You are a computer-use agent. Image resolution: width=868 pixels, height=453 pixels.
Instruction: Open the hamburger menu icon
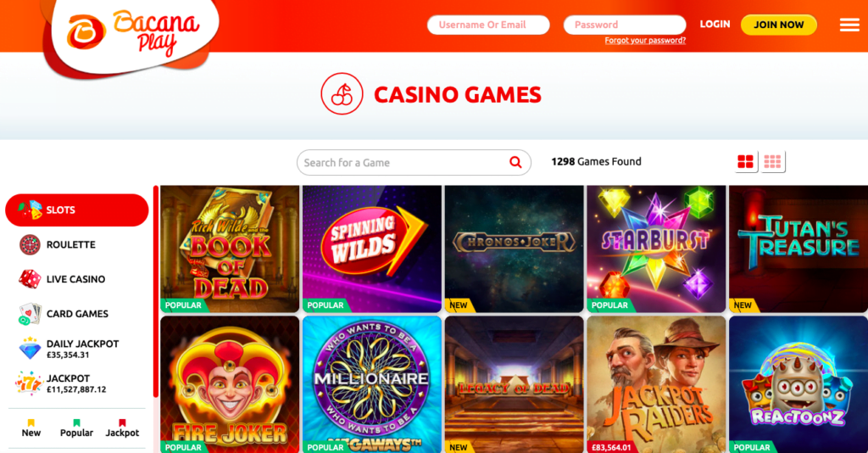pos(849,25)
